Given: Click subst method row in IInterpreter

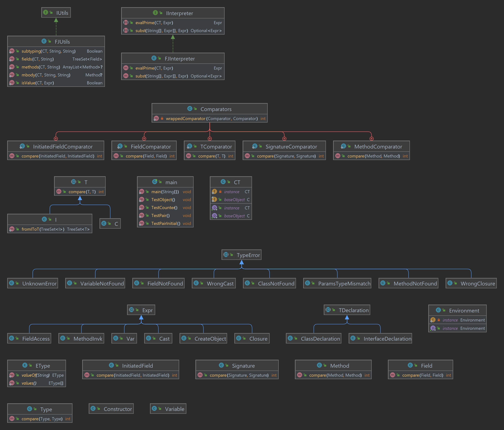Looking at the screenshot, I should pyautogui.click(x=173, y=31).
